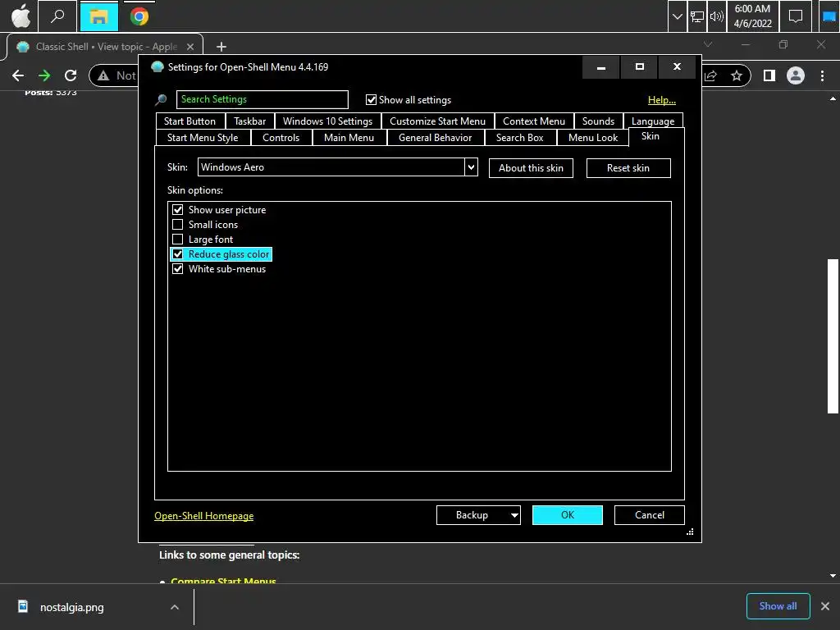Open Chrome three-dot menu

tap(822, 75)
